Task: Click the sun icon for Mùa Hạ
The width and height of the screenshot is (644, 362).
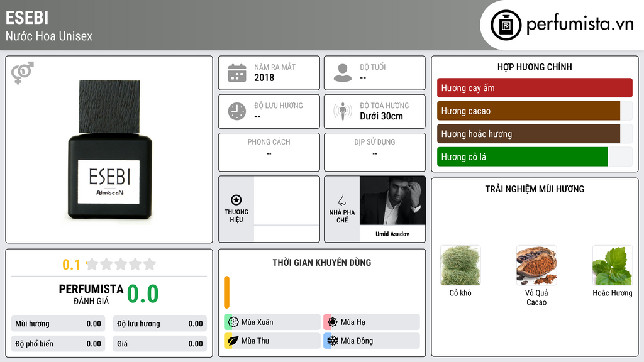Action: 332,322
